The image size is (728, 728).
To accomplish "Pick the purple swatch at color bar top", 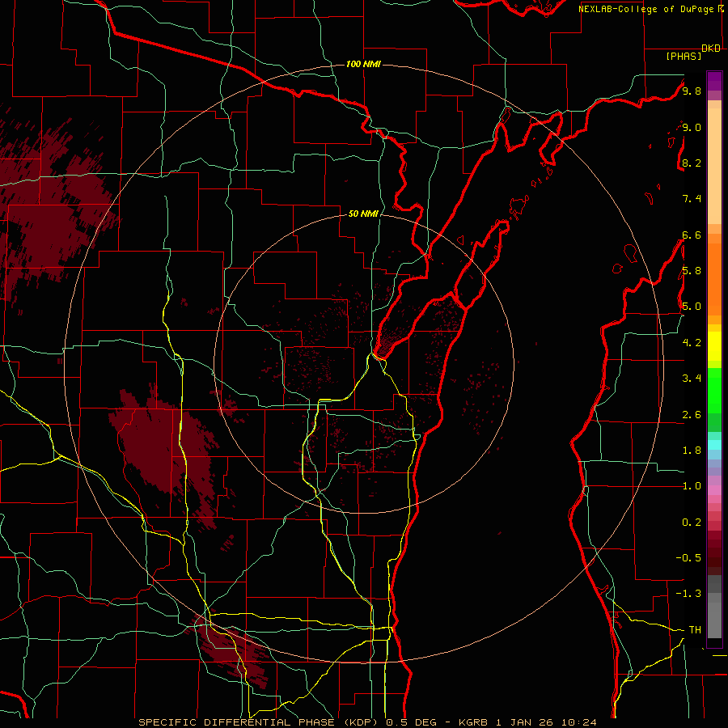I will coord(714,81).
